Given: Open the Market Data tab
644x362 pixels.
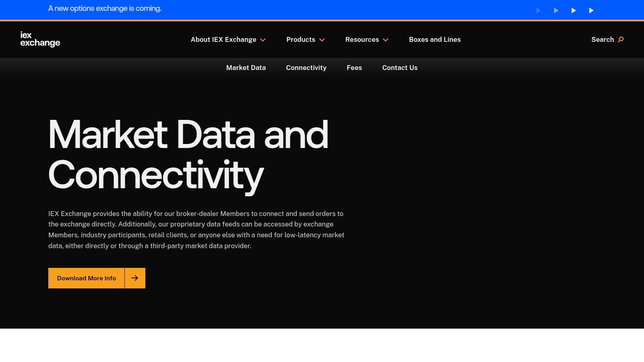Looking at the screenshot, I should [x=246, y=68].
